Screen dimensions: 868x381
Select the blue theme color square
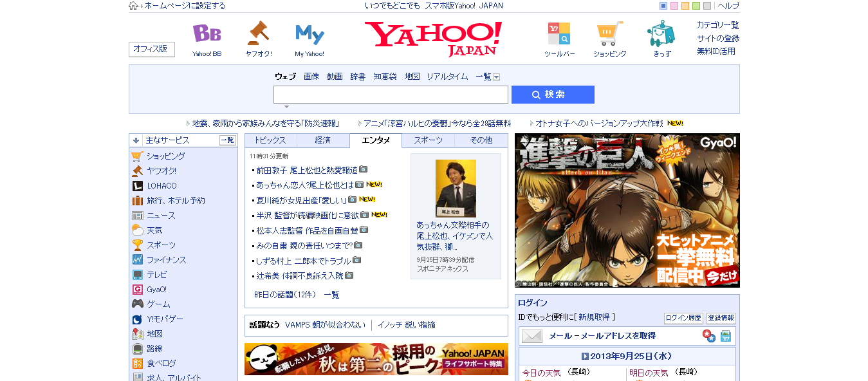point(663,6)
